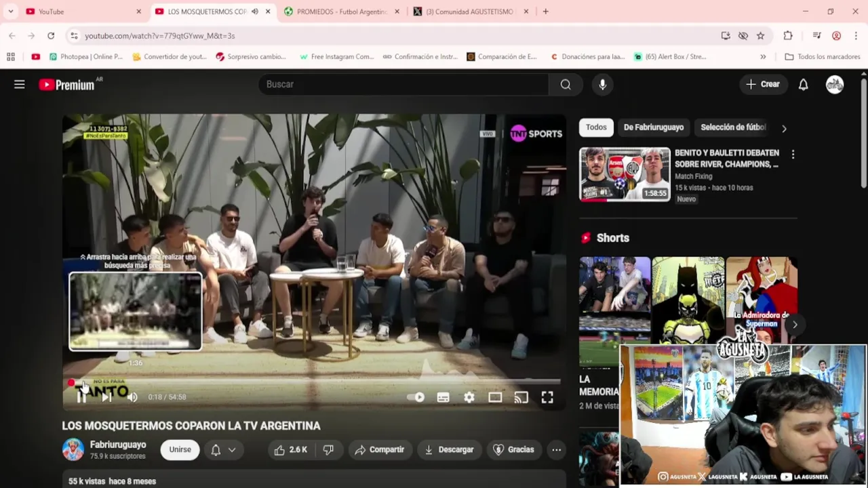Open the Photopea bookmark

click(x=86, y=57)
